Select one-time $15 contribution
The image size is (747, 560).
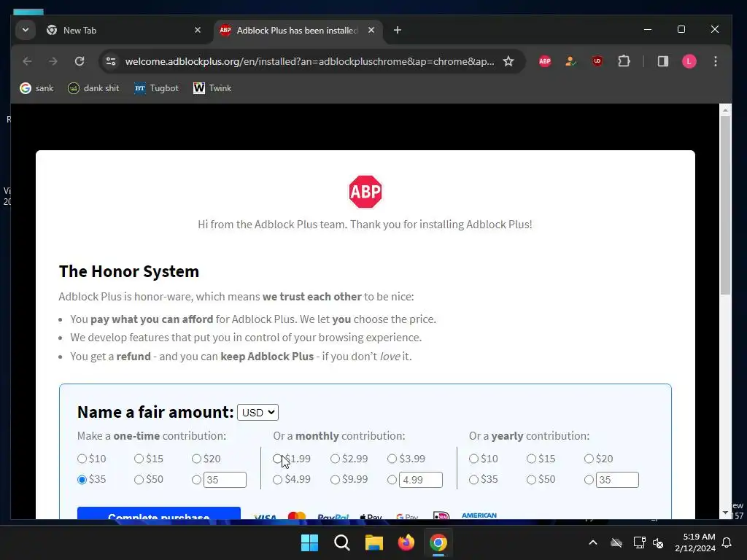[x=139, y=459]
